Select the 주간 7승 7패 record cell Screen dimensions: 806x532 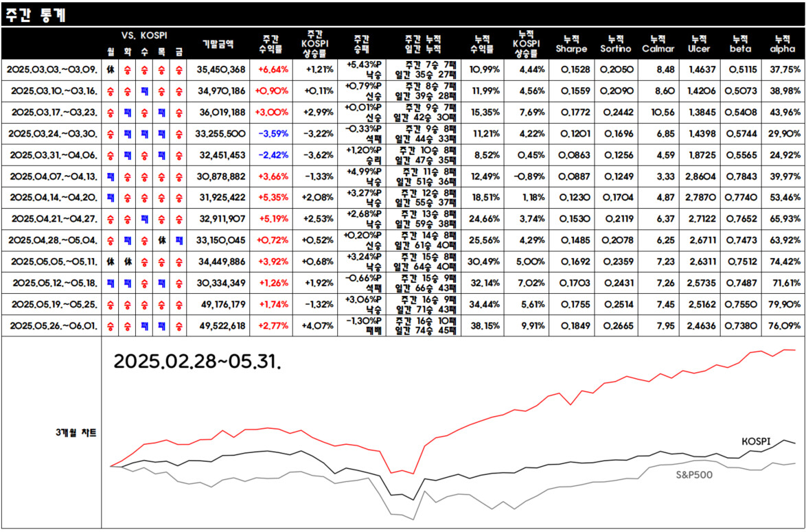430,65
